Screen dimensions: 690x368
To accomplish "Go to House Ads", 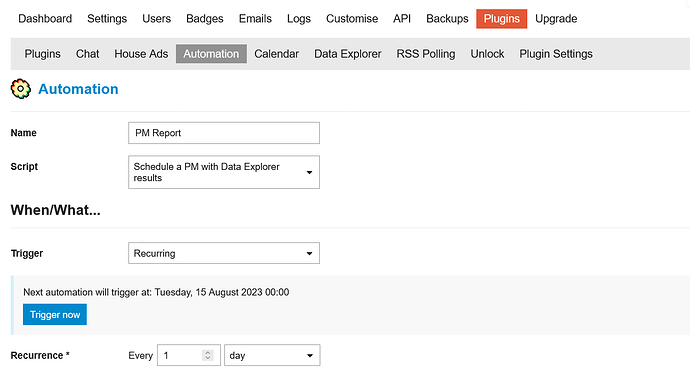I will (141, 54).
